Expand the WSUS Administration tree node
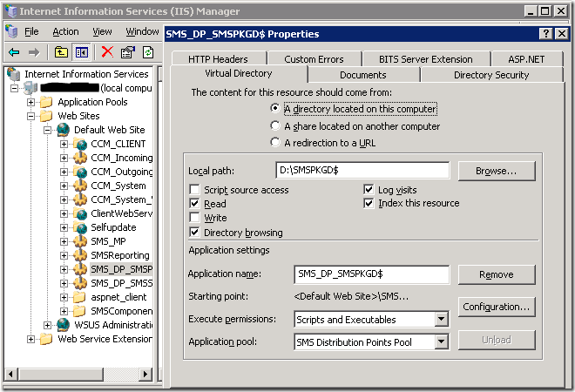The image size is (575, 392). point(48,325)
